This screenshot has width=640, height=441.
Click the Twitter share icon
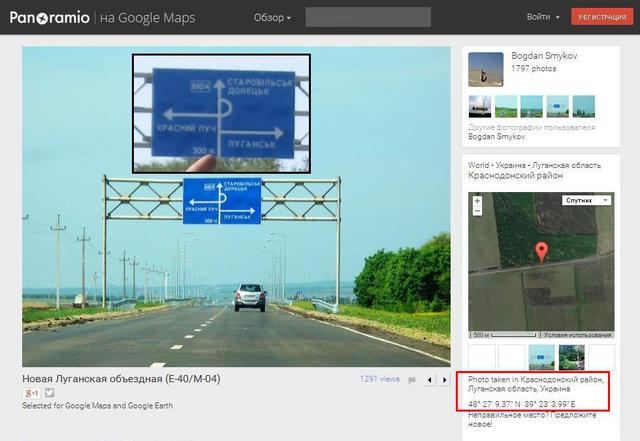49,394
